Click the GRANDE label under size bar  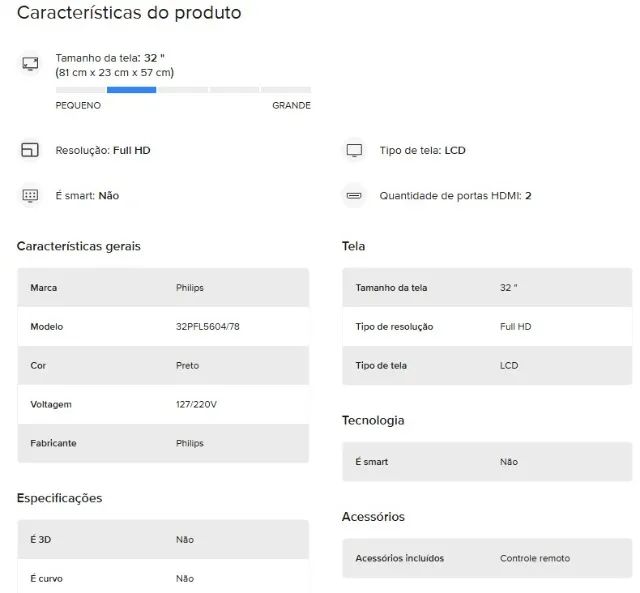point(291,105)
